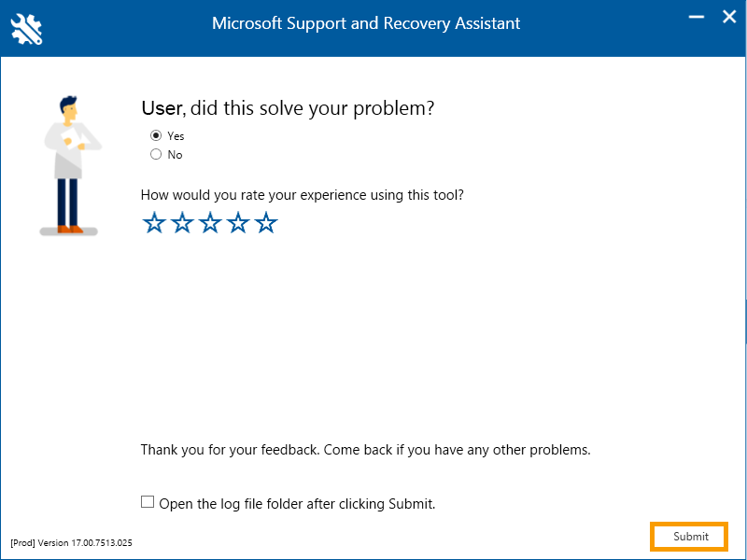Click the Yes label text
747x560 pixels.
coord(176,136)
